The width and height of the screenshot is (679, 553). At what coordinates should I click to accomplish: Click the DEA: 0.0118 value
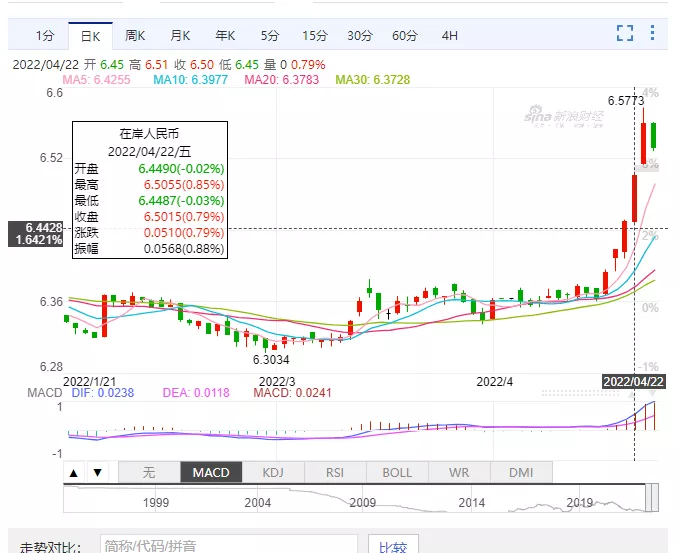point(196,393)
